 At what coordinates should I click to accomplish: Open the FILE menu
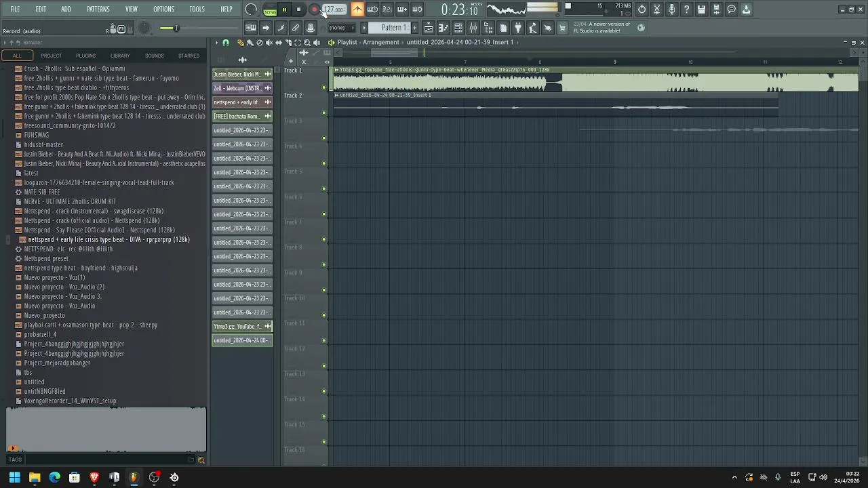pos(15,9)
